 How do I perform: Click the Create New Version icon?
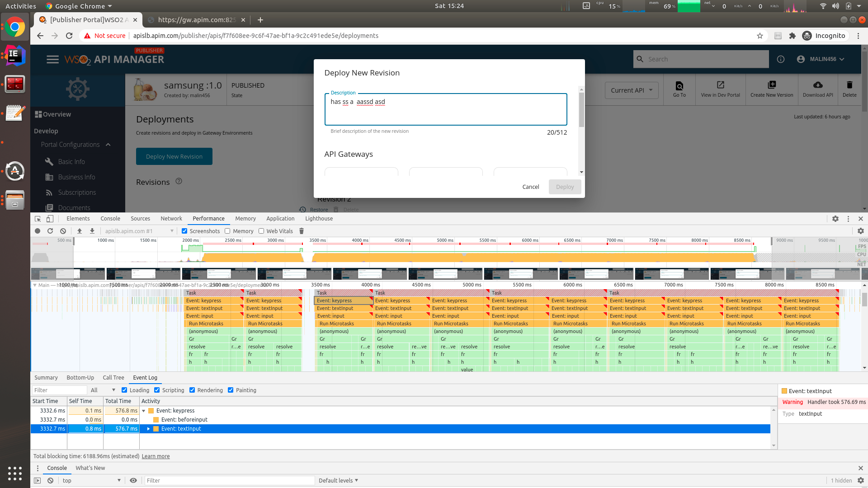[x=772, y=85]
